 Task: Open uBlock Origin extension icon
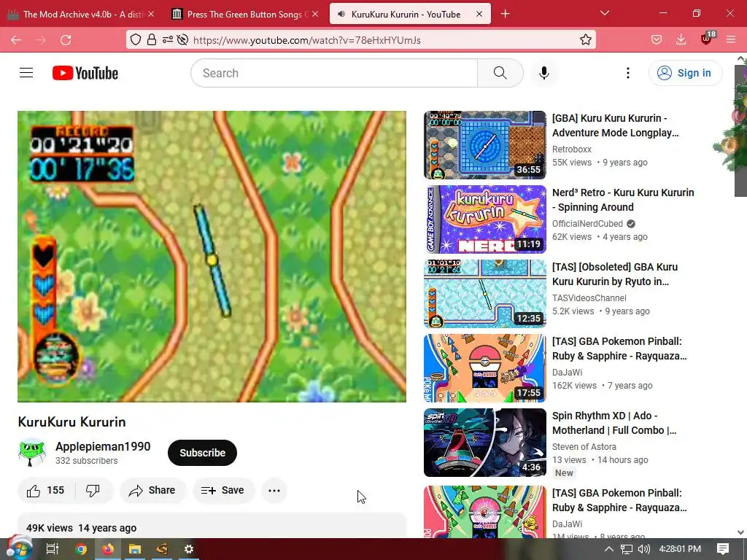coord(706,39)
